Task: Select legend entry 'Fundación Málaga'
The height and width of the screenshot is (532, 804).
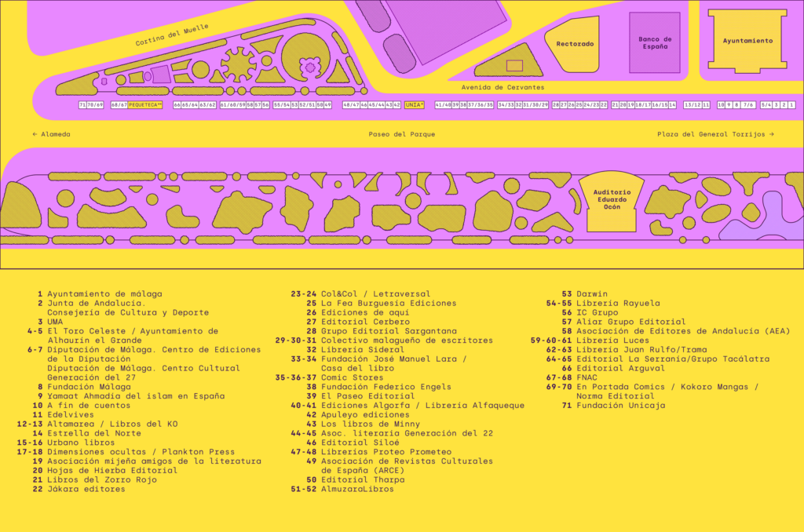Action: tap(89, 387)
